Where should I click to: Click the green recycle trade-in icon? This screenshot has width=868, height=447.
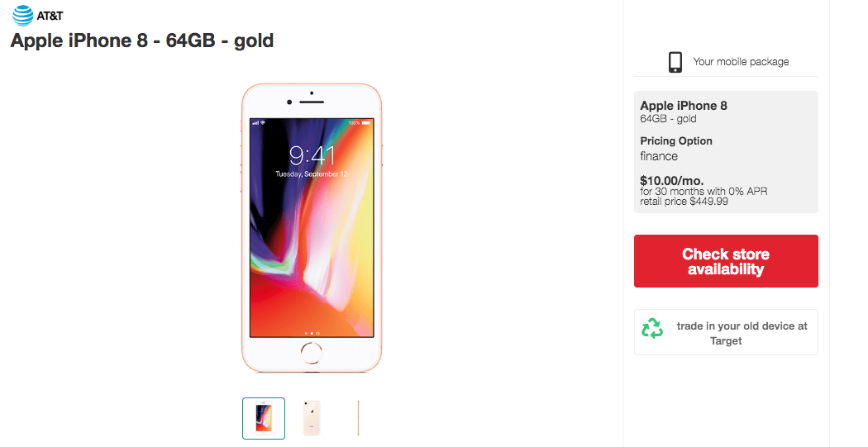point(652,329)
